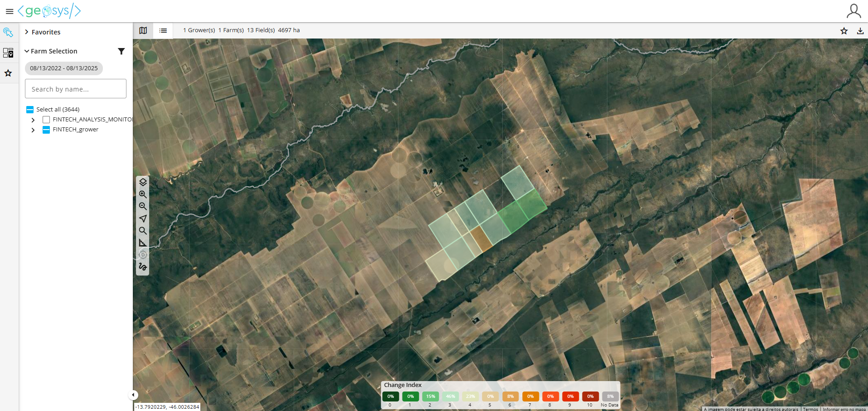Select the ruler measurement tool
Viewport: 868px width, 411px height.
pyautogui.click(x=143, y=243)
